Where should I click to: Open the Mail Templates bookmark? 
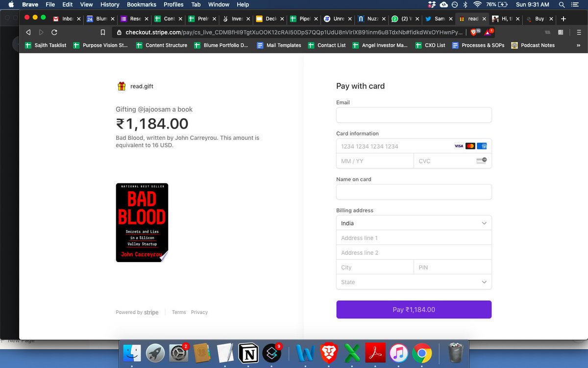pyautogui.click(x=279, y=45)
